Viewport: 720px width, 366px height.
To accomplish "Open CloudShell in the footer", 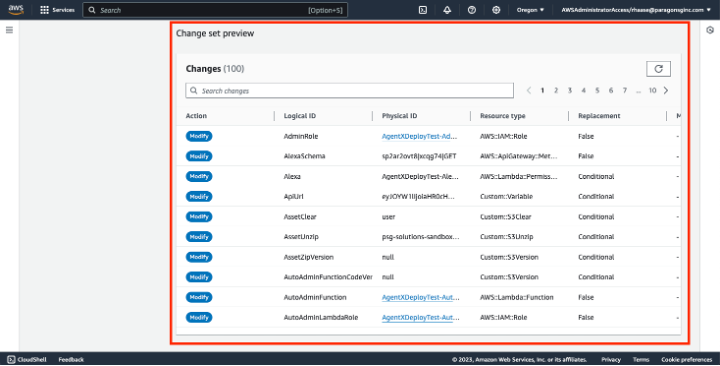I will [x=27, y=360].
